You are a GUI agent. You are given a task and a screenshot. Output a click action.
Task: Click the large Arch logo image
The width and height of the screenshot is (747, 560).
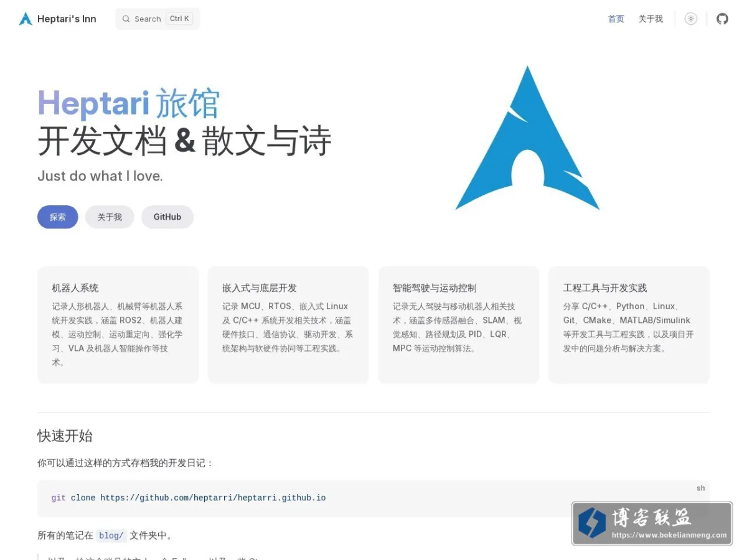coord(527,138)
